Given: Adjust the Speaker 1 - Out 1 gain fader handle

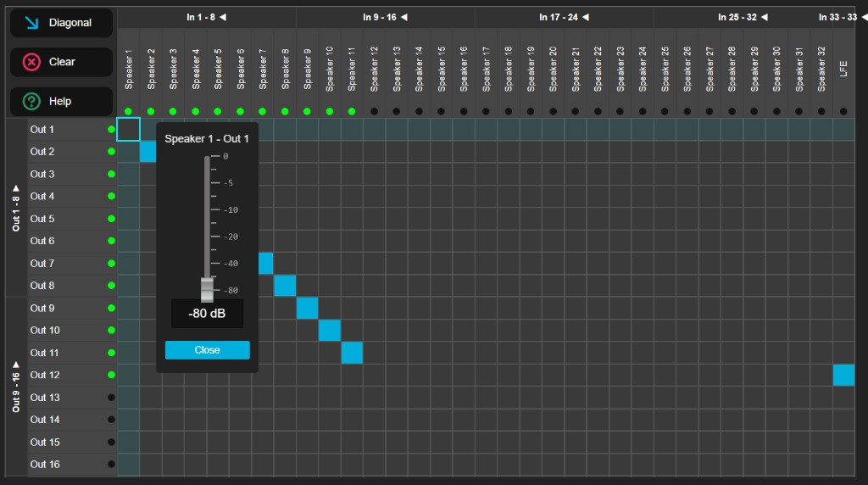Looking at the screenshot, I should [207, 289].
